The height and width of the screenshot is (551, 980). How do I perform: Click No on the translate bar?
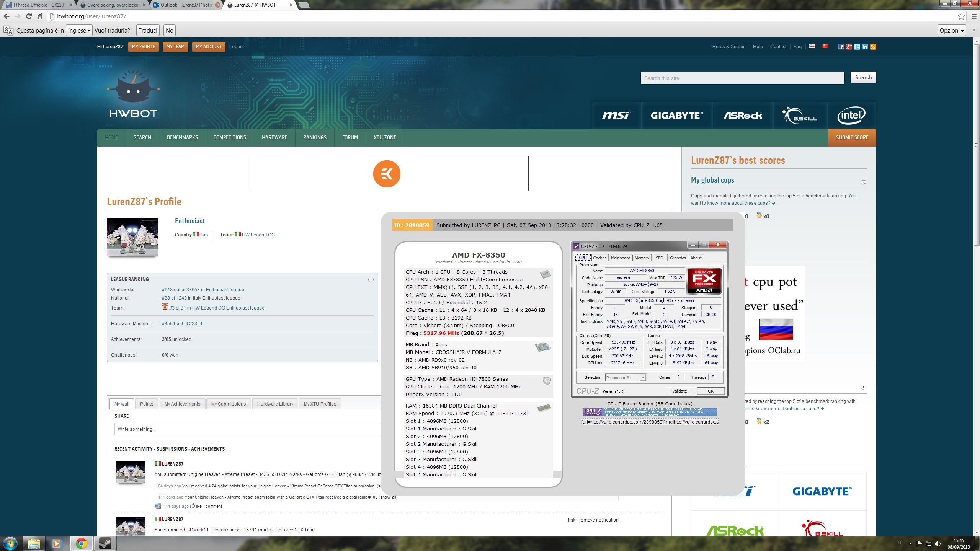coord(170,31)
